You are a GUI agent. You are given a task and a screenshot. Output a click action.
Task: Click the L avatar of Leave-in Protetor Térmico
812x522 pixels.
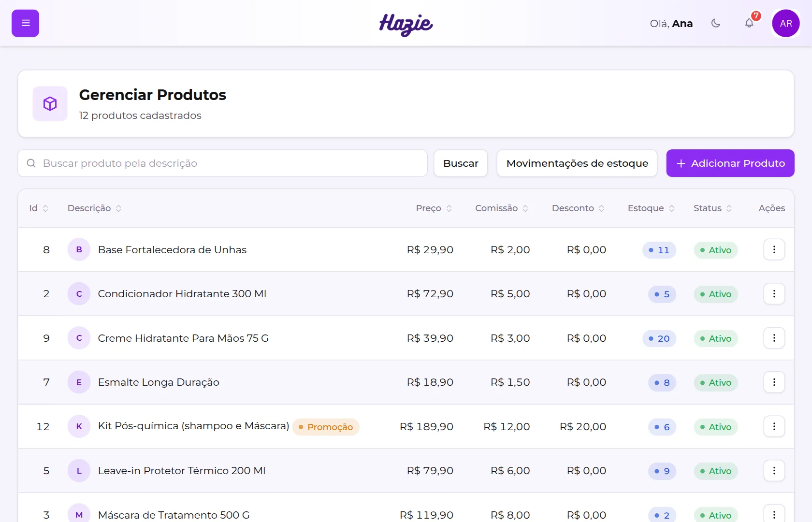tap(79, 471)
